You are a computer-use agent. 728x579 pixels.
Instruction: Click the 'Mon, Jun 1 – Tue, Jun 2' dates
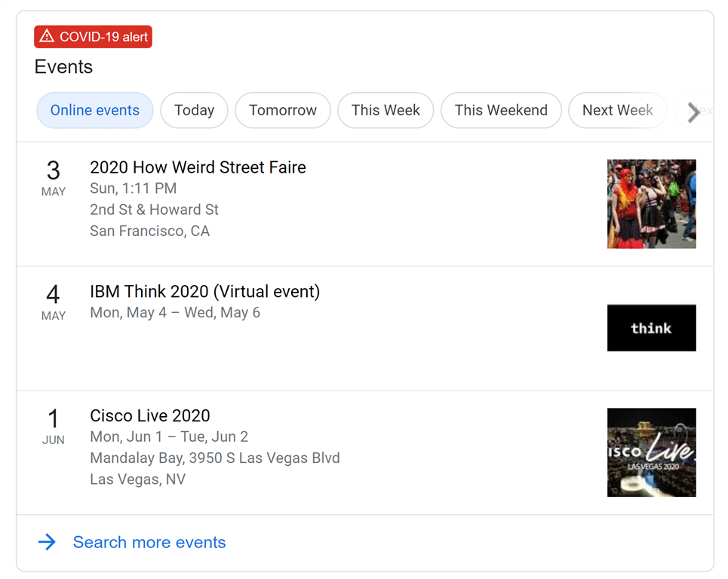[x=169, y=437]
